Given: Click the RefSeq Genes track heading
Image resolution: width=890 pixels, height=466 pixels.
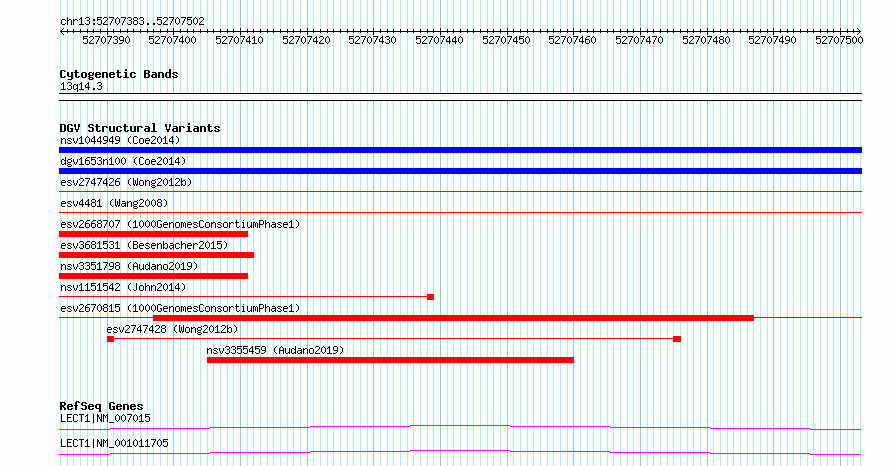Looking at the screenshot, I should click(x=102, y=406).
